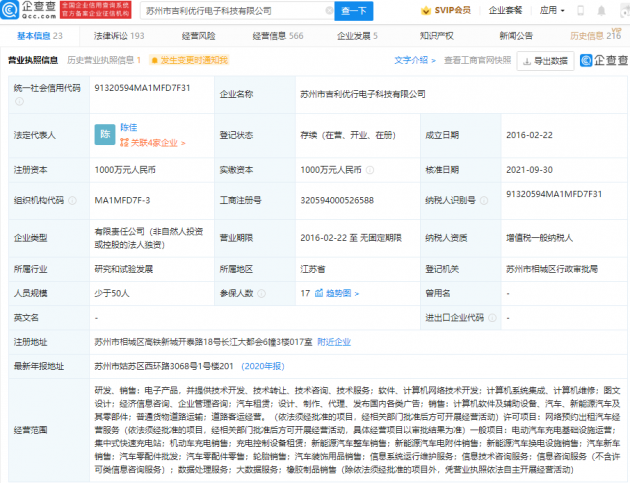Switch to the 经营风险 tab
This screenshot has height=483, width=630.
pos(198,35)
